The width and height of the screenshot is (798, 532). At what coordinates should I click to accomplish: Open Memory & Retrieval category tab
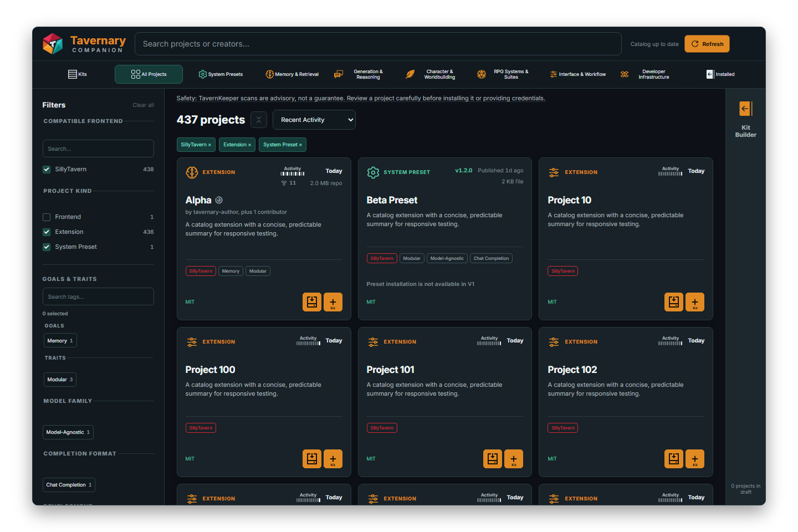tap(292, 74)
